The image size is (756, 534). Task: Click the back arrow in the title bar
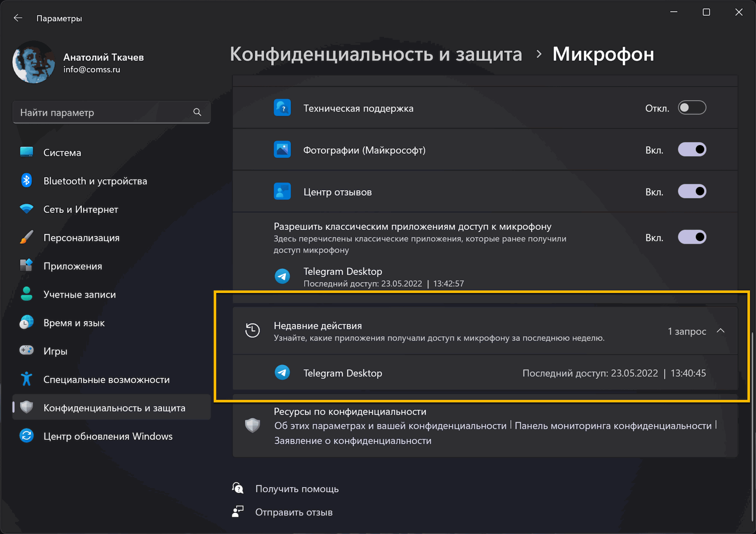tap(18, 18)
